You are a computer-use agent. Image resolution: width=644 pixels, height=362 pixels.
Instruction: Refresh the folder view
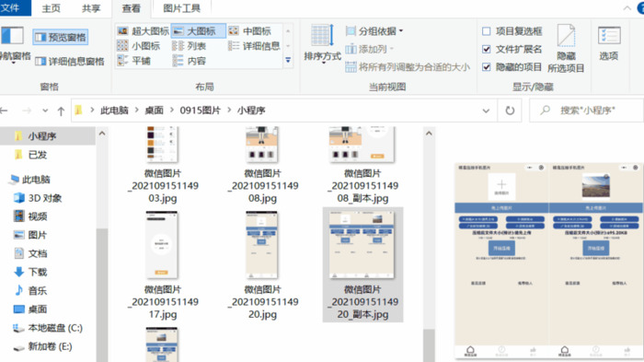coord(510,111)
